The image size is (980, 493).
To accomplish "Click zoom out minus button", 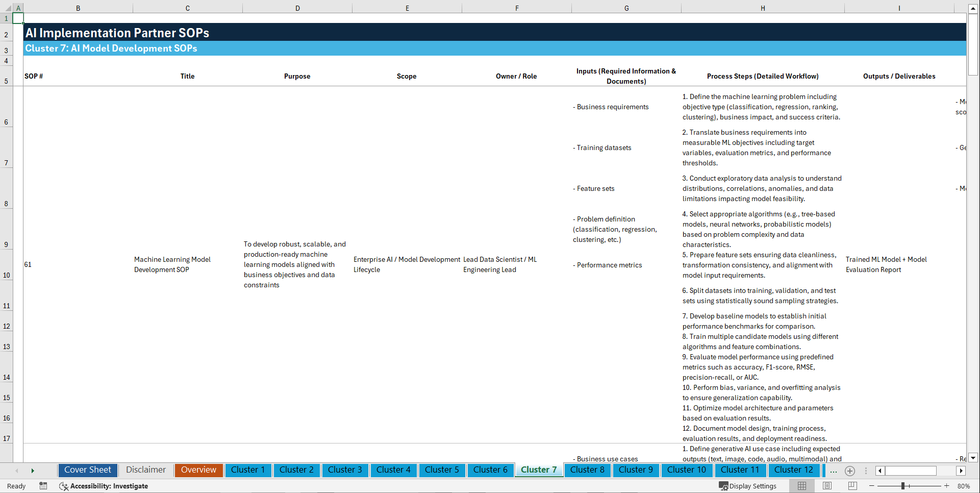I will (x=872, y=486).
